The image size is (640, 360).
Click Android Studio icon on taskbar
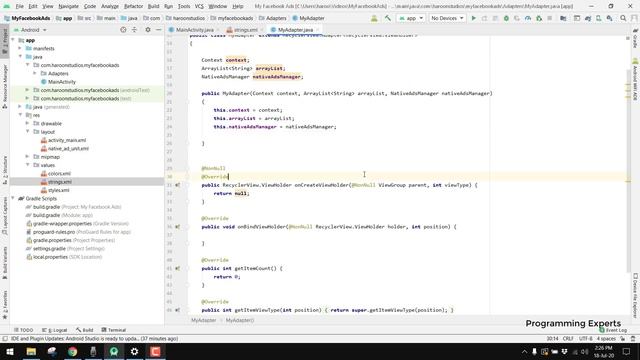[114, 351]
